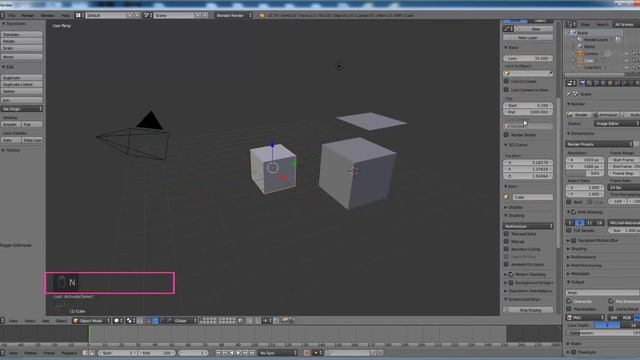The width and height of the screenshot is (640, 360).
Task: Click the auto keyframe record icon
Action: click(307, 353)
